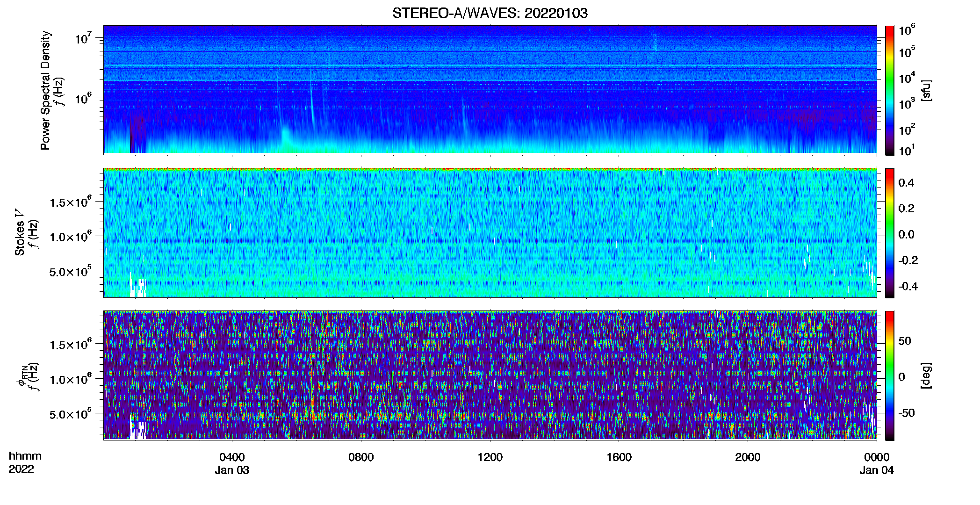Click the 1.5×10^6 tick on Stokes V panel

click(x=71, y=202)
